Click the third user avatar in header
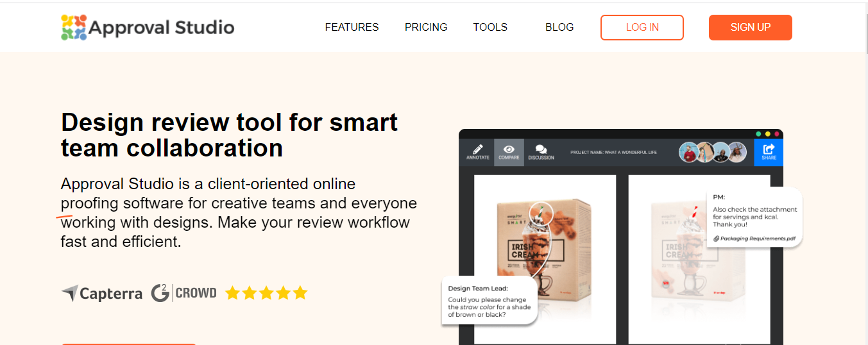Image resolution: width=868 pixels, height=345 pixels. pos(720,152)
